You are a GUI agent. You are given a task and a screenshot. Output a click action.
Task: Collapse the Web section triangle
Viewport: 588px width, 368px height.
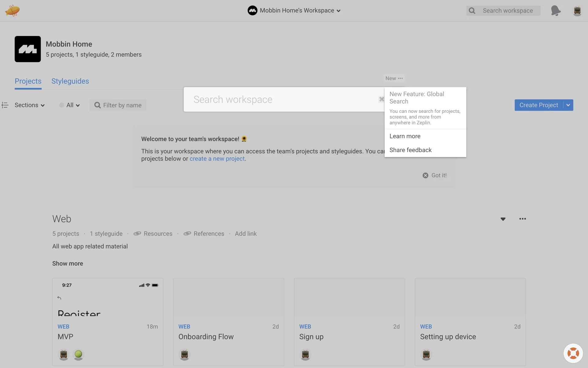[x=503, y=219]
